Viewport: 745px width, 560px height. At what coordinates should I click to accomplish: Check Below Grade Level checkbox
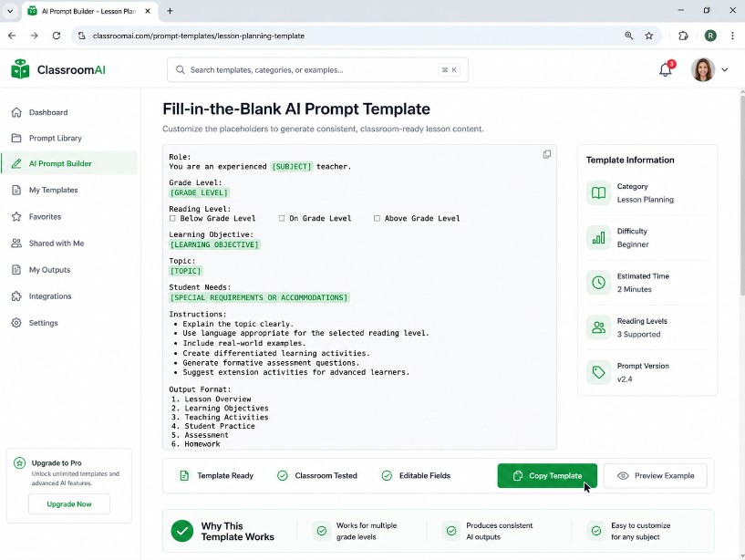point(172,218)
